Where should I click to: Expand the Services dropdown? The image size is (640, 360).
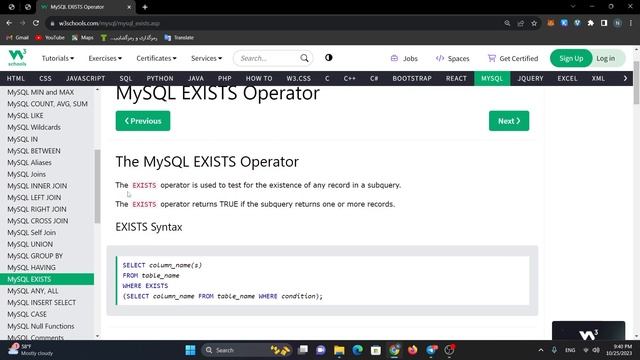tap(207, 58)
